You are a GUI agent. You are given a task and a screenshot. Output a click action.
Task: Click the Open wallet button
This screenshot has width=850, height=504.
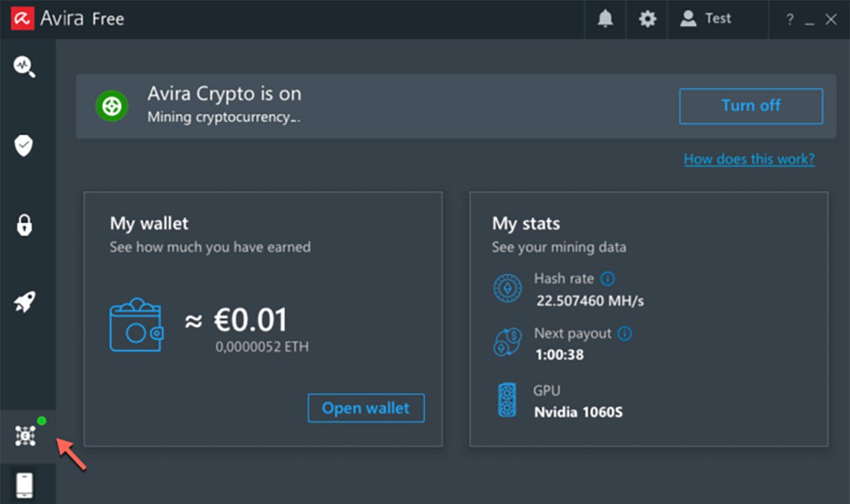click(x=366, y=408)
